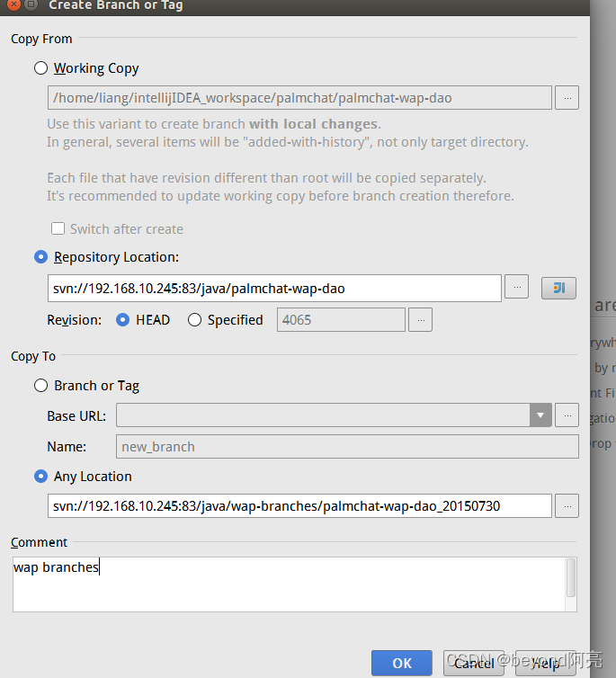Select the Branch or Tag radio button
The height and width of the screenshot is (678, 616).
point(40,385)
